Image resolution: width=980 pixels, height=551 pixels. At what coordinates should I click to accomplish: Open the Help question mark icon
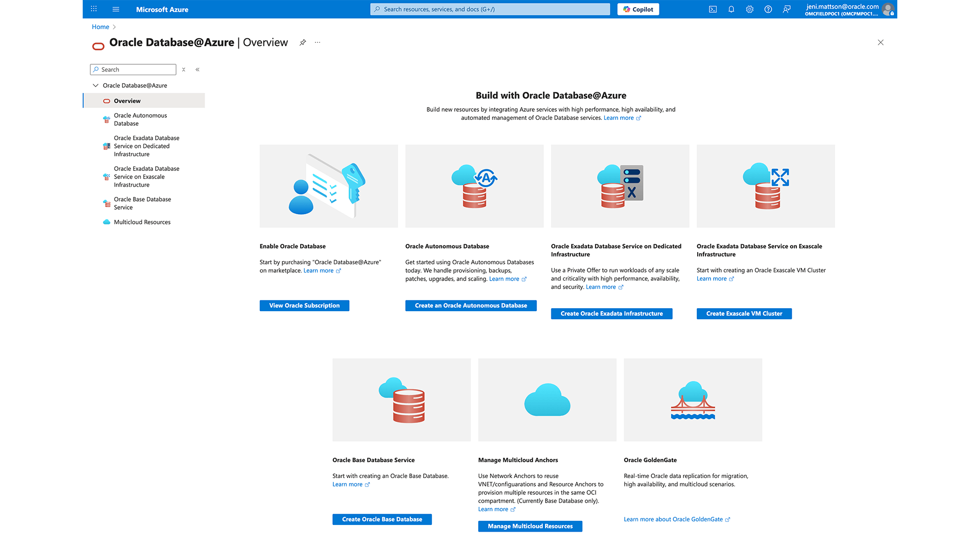pyautogui.click(x=768, y=9)
